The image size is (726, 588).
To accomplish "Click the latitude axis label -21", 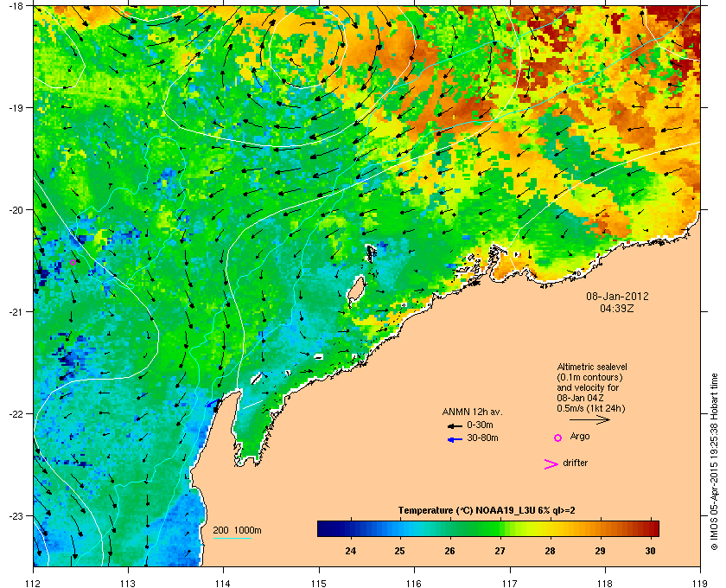I will [15, 311].
